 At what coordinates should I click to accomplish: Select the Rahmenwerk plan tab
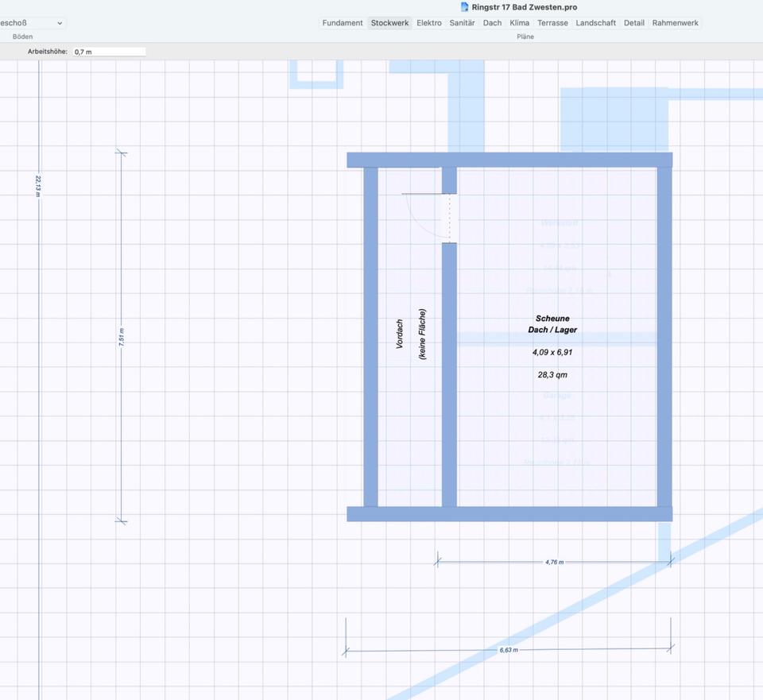(675, 23)
